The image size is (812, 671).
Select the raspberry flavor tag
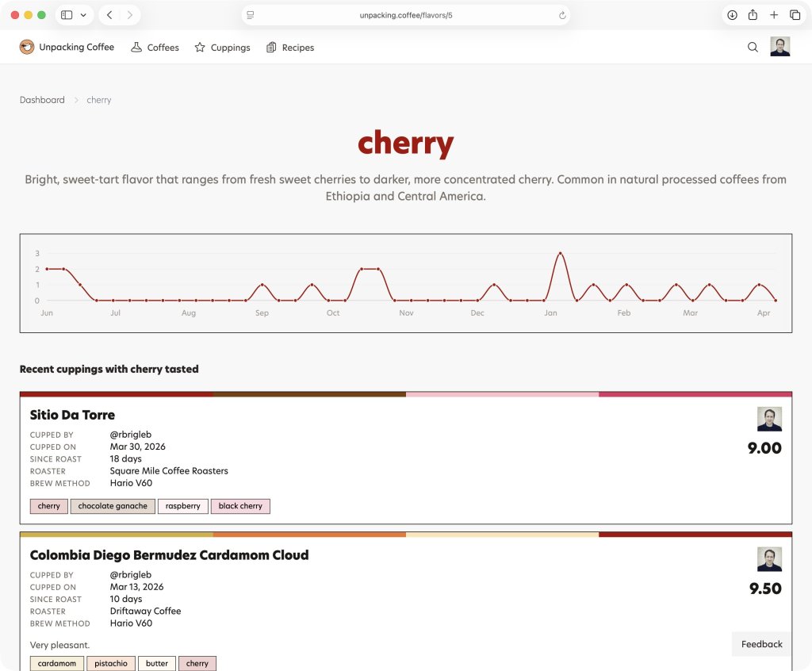(182, 505)
